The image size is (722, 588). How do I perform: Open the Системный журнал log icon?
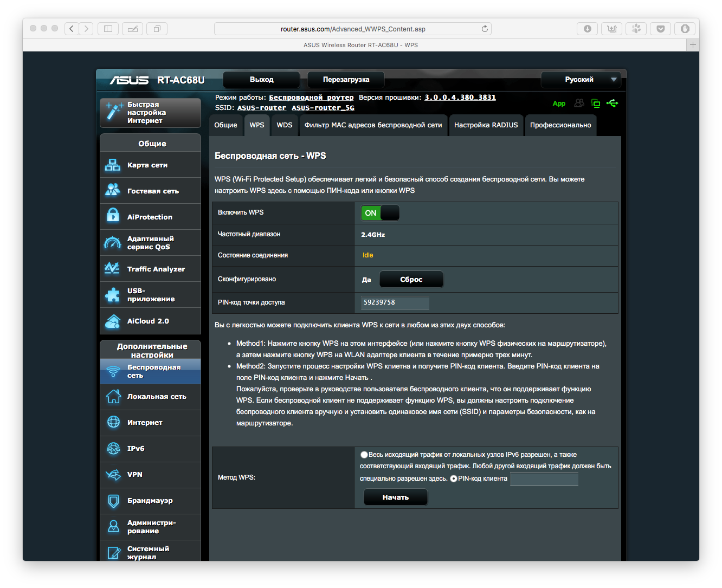(113, 553)
